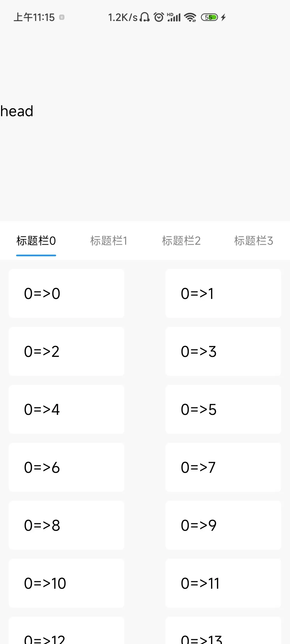290x644 pixels.
Task: Select the 标题栏0 tab
Action: click(x=36, y=241)
